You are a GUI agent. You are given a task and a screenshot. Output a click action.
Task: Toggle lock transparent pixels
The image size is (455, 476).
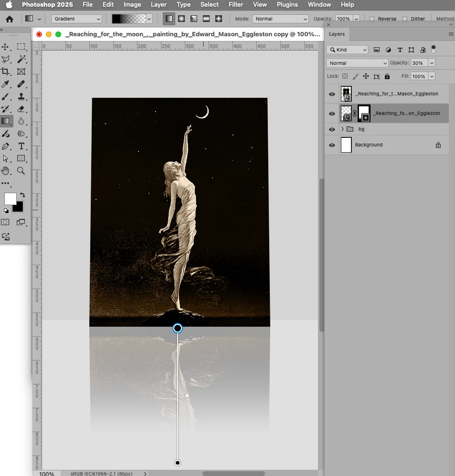[x=345, y=76]
